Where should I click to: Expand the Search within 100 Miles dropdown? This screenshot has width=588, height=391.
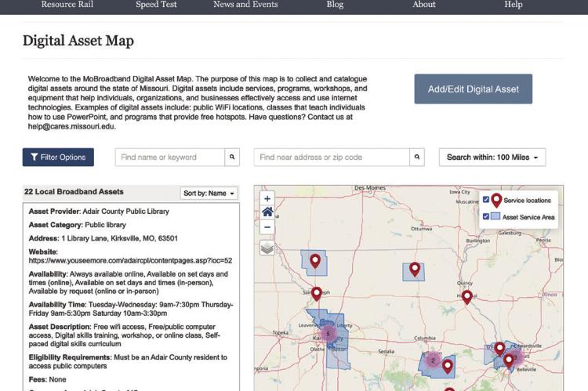point(492,157)
